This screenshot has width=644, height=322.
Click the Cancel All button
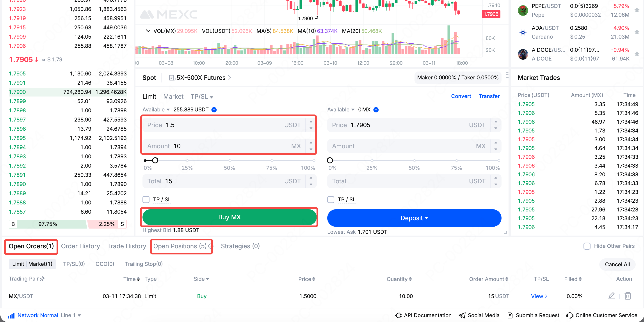coord(617,264)
